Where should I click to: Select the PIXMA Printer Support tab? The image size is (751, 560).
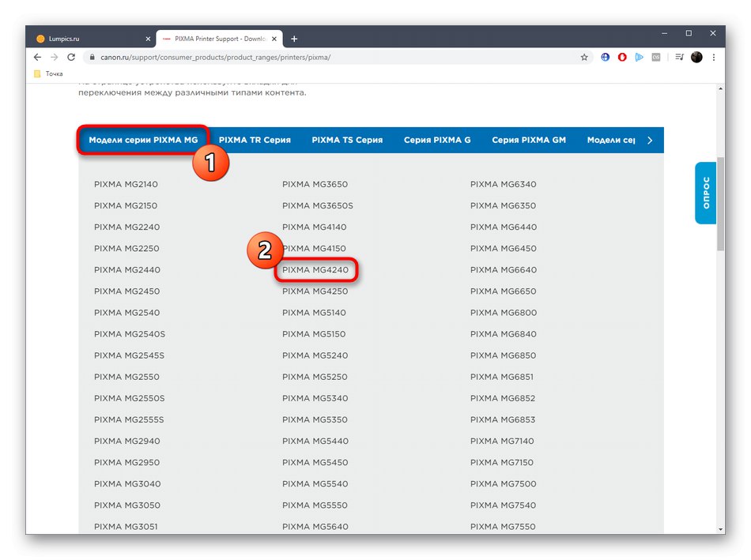[x=219, y=39]
